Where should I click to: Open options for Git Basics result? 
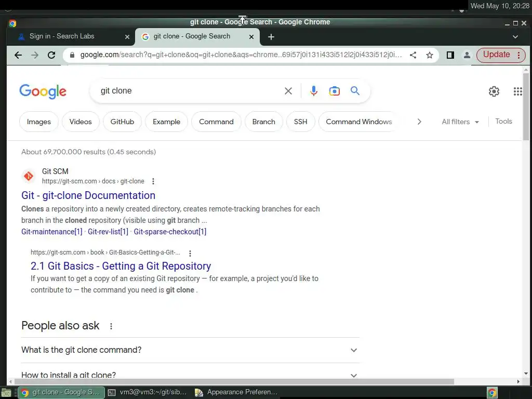[190, 253]
